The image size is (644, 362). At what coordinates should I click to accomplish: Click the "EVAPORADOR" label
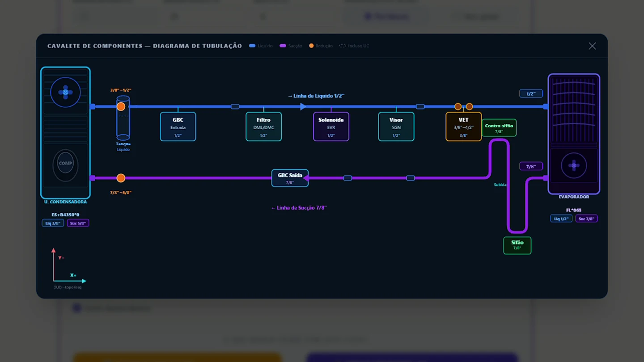(574, 197)
